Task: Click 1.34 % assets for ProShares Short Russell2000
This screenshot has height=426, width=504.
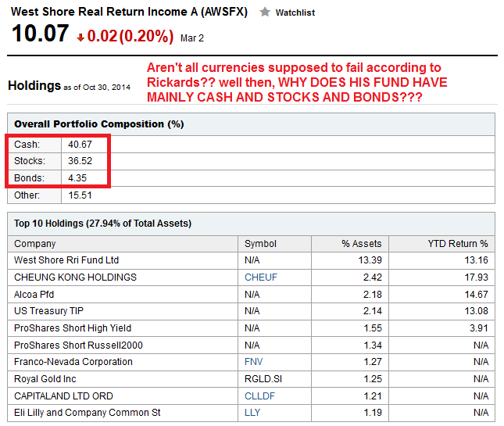Action: [373, 345]
